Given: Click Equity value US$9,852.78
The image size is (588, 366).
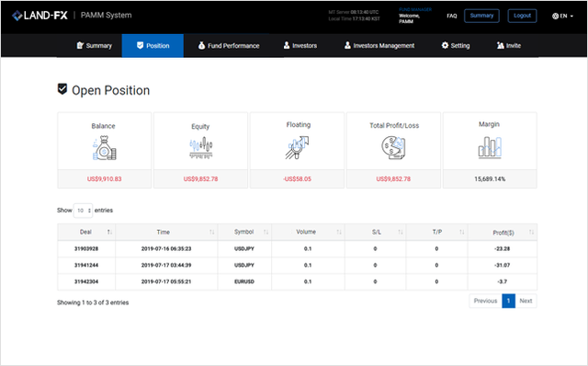Looking at the screenshot, I should (200, 179).
